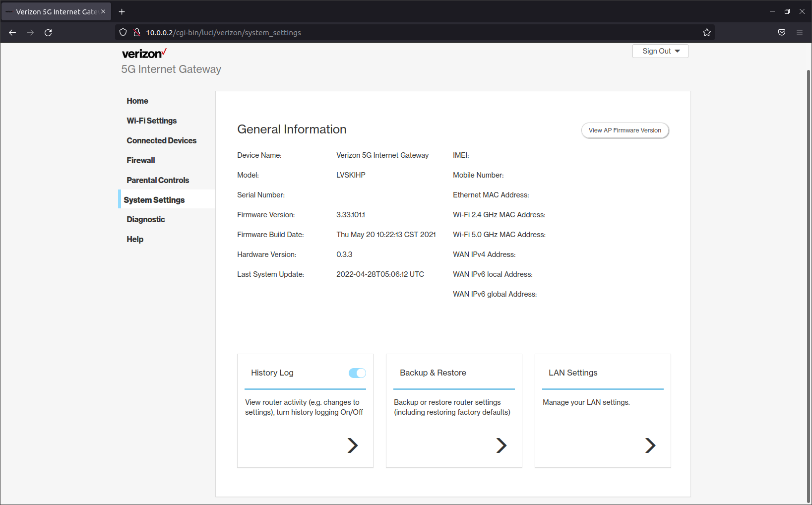Viewport: 812px width, 505px height.
Task: Open the tracking protection shield icon
Action: pyautogui.click(x=123, y=33)
